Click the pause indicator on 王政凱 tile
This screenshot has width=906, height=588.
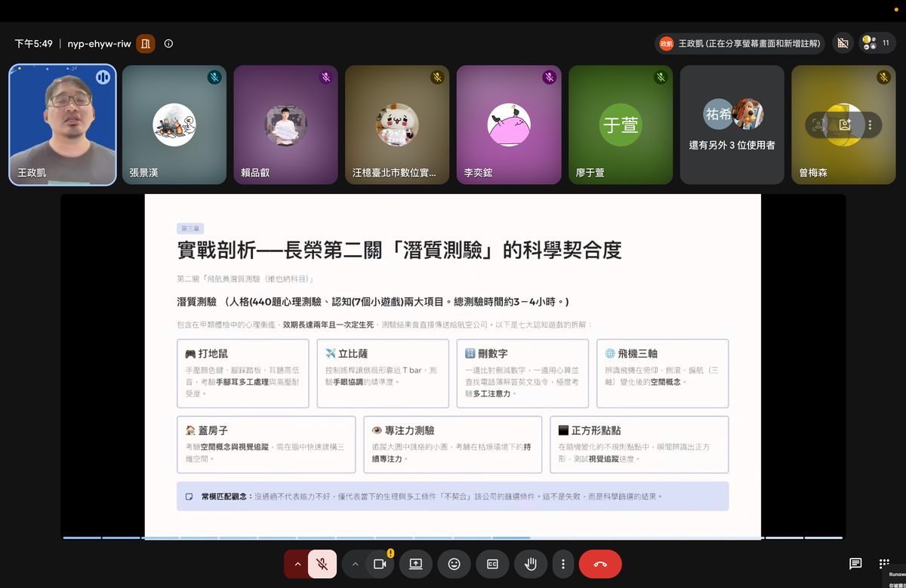(103, 77)
